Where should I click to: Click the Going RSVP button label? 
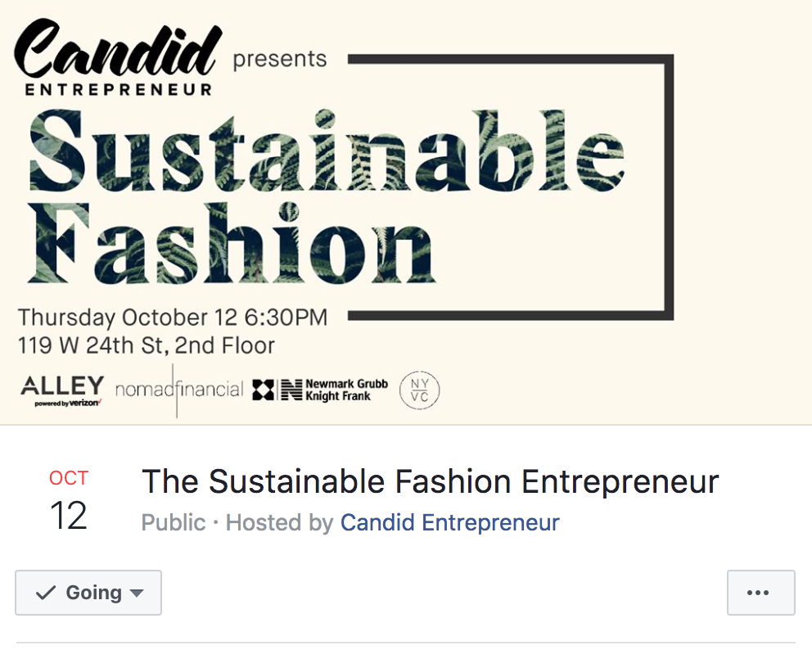pos(93,593)
